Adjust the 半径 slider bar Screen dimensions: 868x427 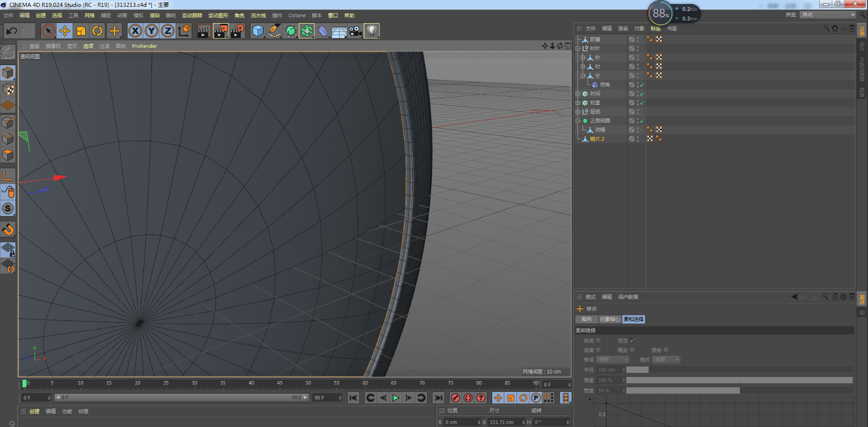pyautogui.click(x=739, y=370)
